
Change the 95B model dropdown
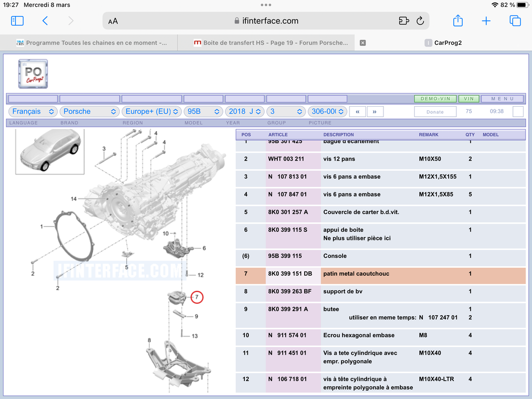point(203,111)
